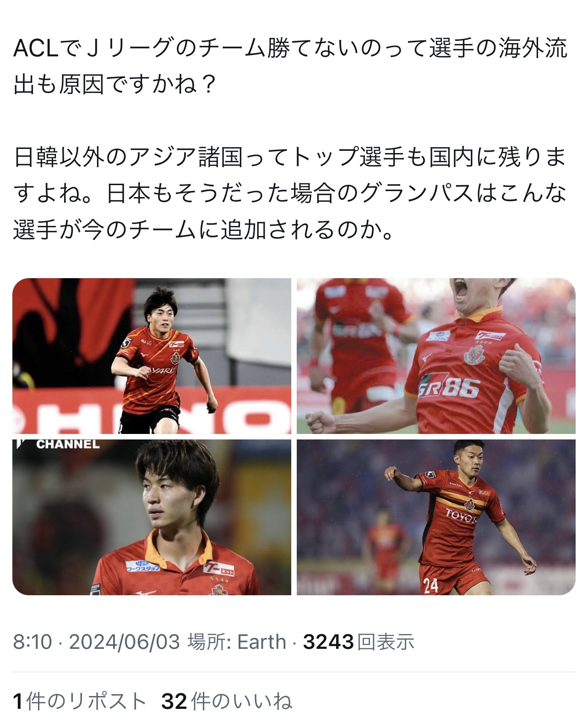Open the top-left photo of the running player
Image resolution: width=588 pixels, height=724 pixels.
tap(152, 356)
